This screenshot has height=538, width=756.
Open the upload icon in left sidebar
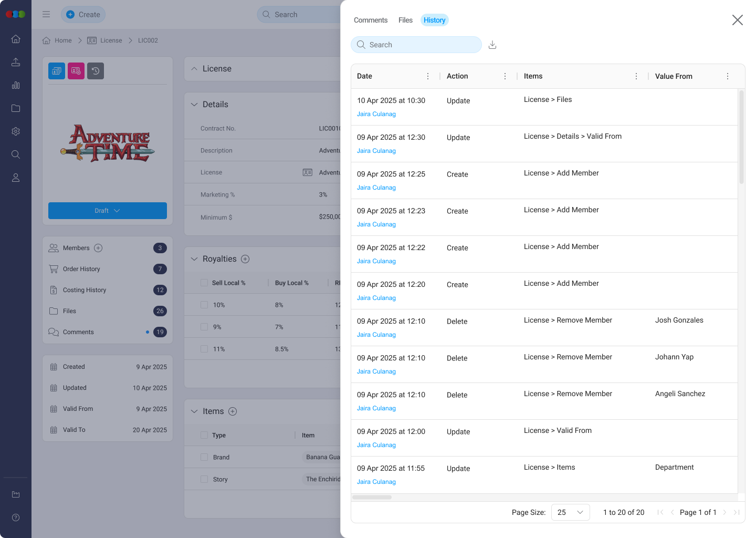click(x=16, y=62)
